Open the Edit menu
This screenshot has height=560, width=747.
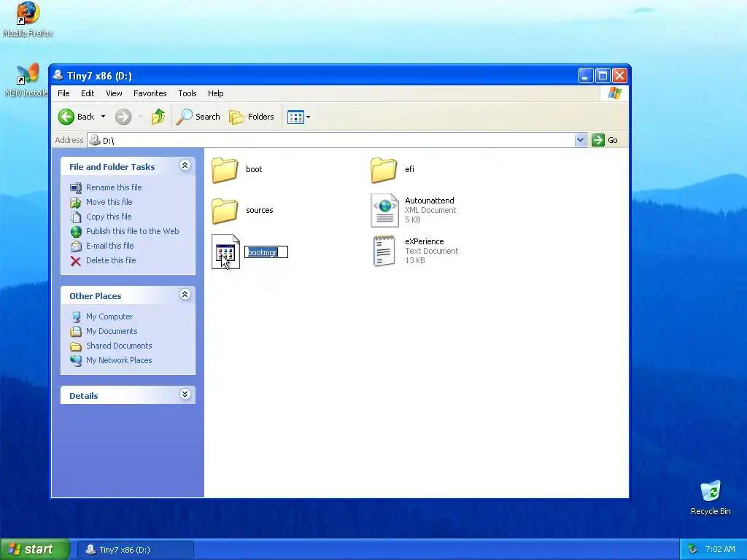(88, 93)
